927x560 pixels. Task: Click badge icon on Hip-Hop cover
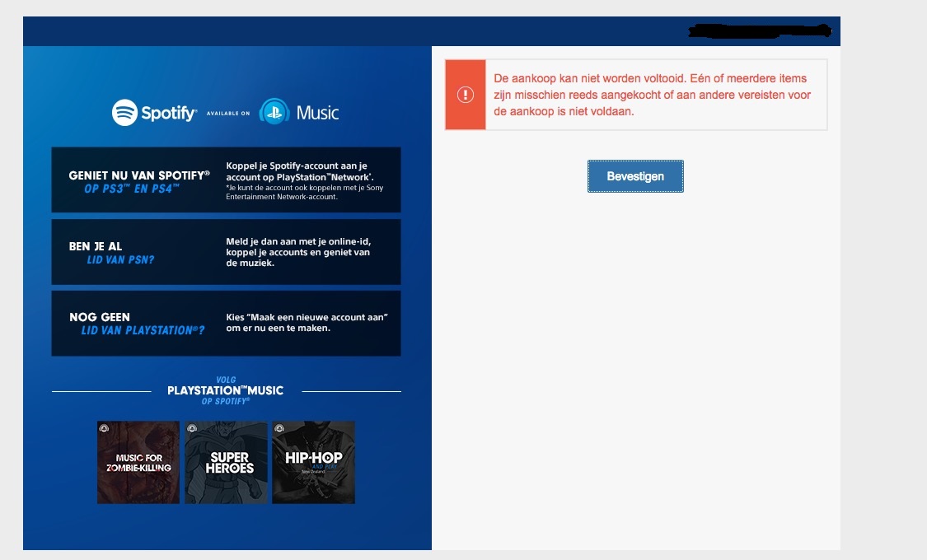[279, 427]
